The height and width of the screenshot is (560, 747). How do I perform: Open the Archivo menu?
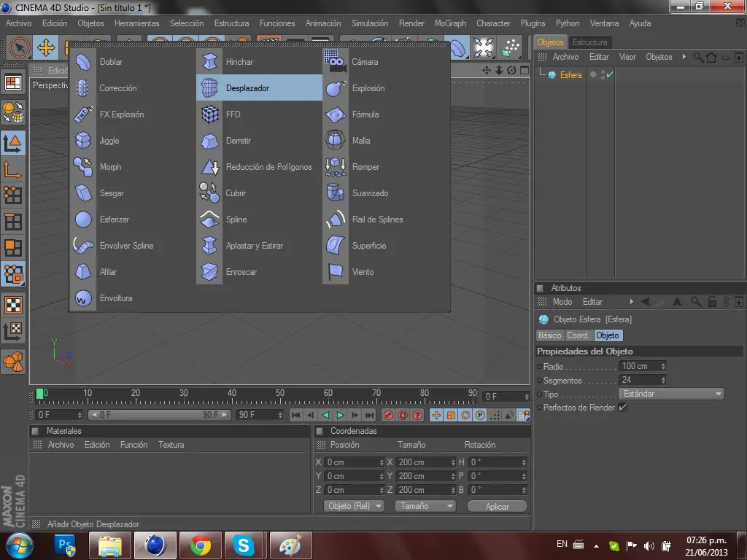pos(18,23)
